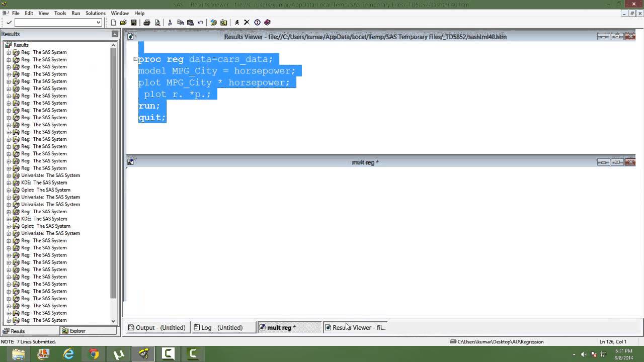Click the 'plot r. *p.;' code line
The image size is (644, 362).
click(178, 94)
